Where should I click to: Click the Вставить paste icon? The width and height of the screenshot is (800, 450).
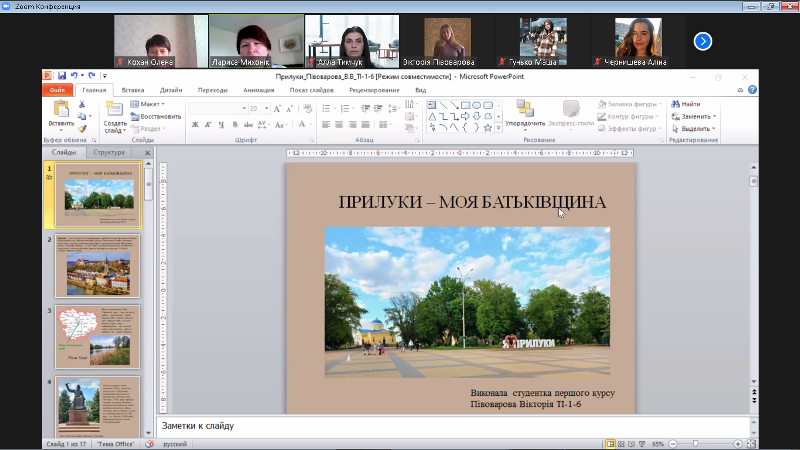pyautogui.click(x=59, y=110)
